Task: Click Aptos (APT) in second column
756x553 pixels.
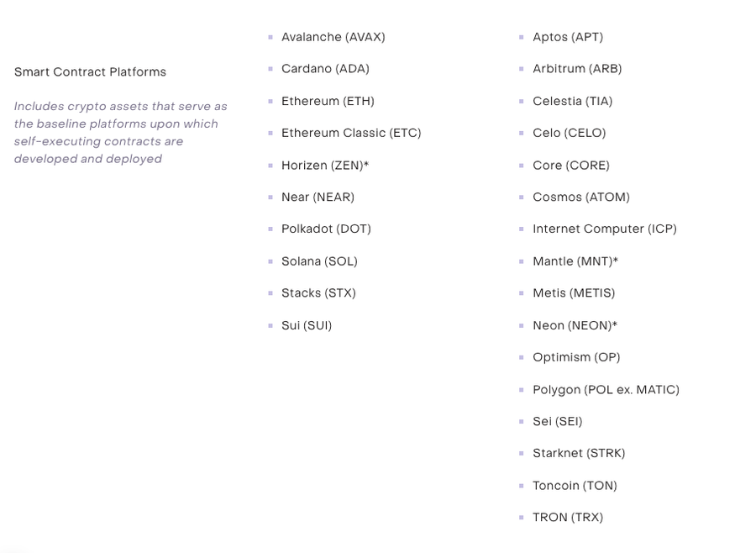Action: click(568, 37)
